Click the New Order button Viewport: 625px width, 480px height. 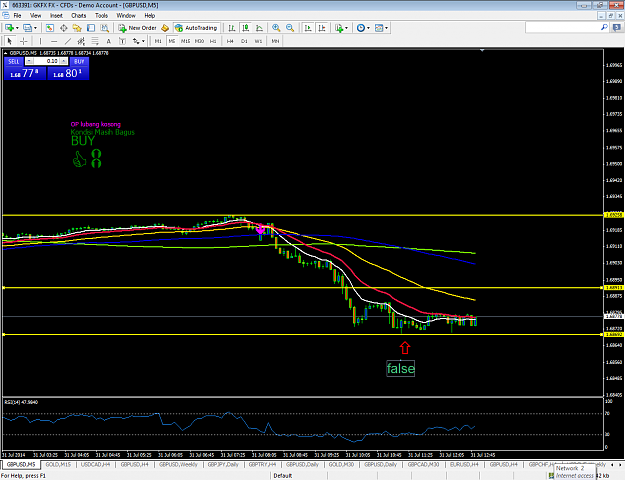click(x=138, y=28)
